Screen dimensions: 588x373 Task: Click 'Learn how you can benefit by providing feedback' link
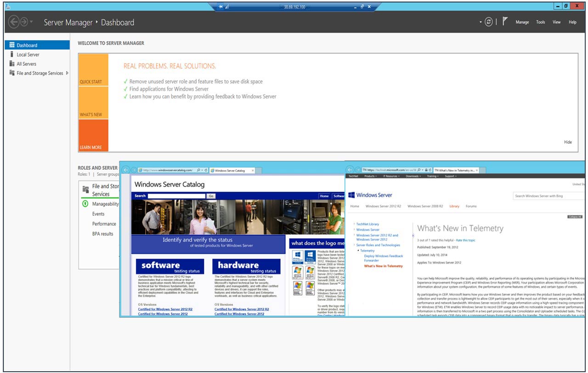point(203,97)
